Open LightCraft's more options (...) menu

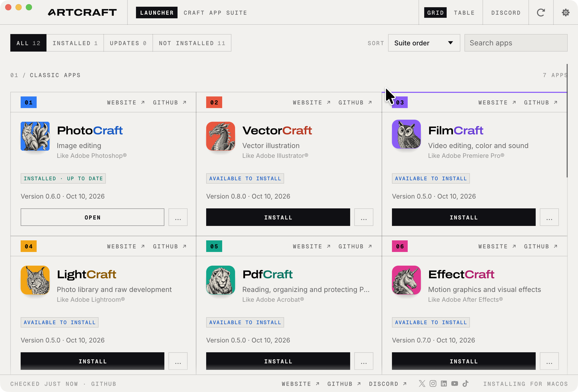[x=178, y=361]
